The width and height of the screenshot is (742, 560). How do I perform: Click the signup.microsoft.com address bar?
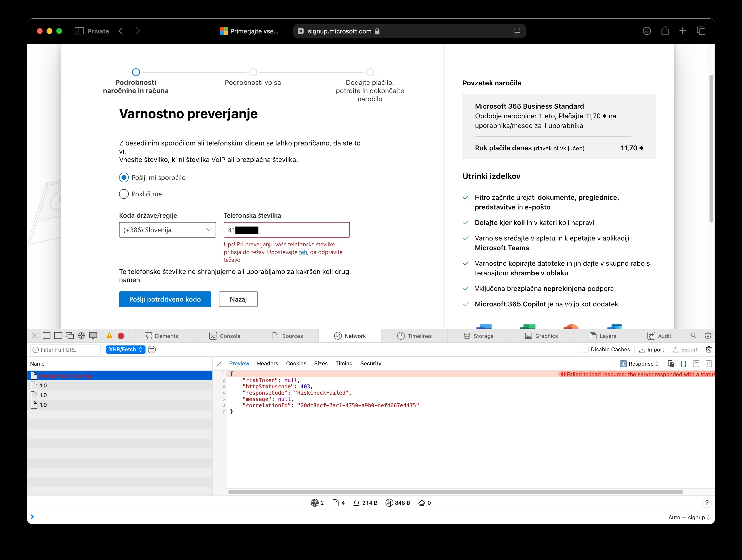click(x=409, y=31)
